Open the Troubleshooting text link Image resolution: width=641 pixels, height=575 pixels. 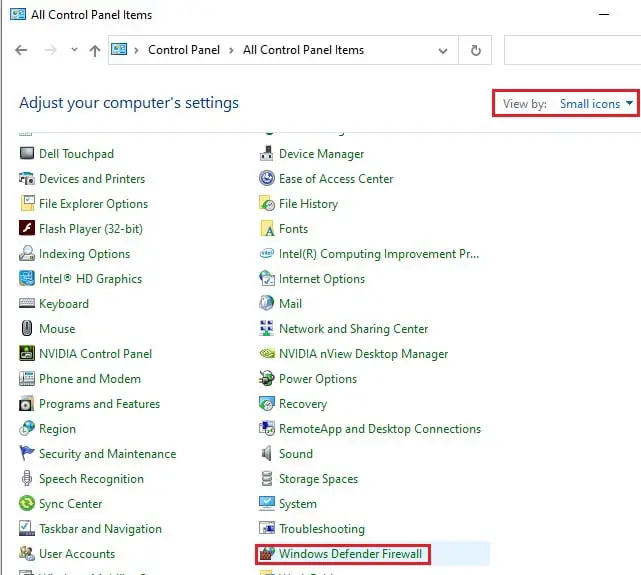click(322, 529)
